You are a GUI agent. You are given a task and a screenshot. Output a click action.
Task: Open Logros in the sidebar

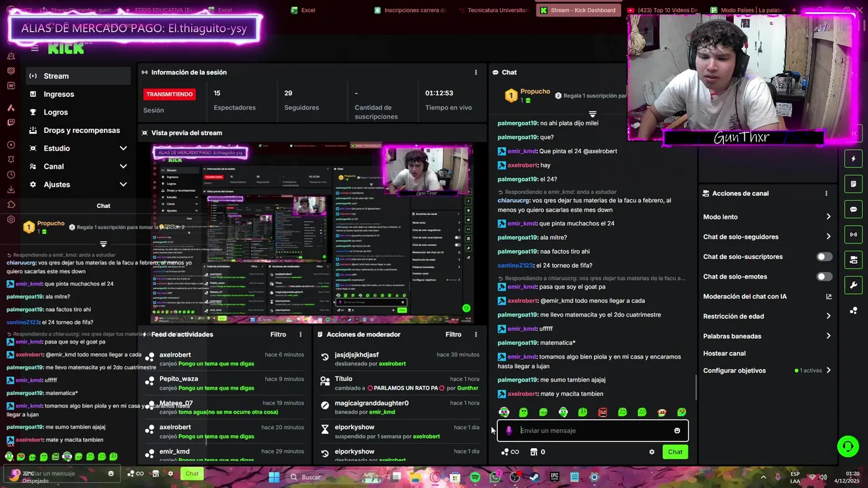(78, 112)
